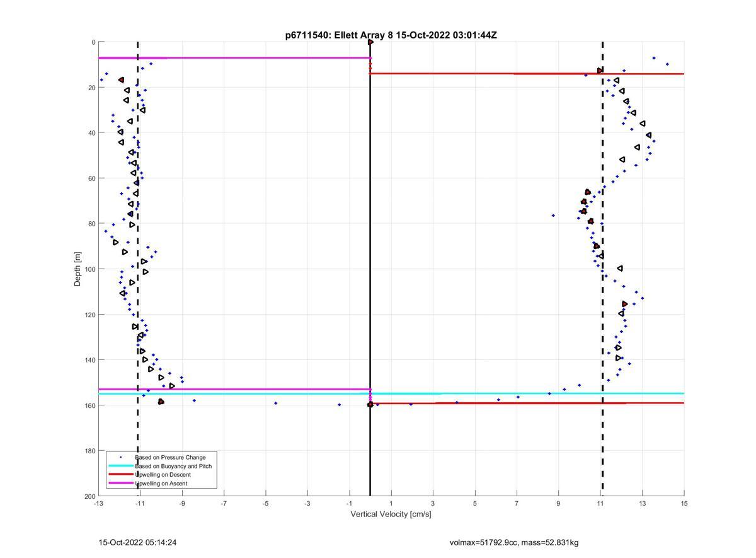756x558 pixels.
Task: Click the x-axis tick label '13'
Action: (x=643, y=503)
